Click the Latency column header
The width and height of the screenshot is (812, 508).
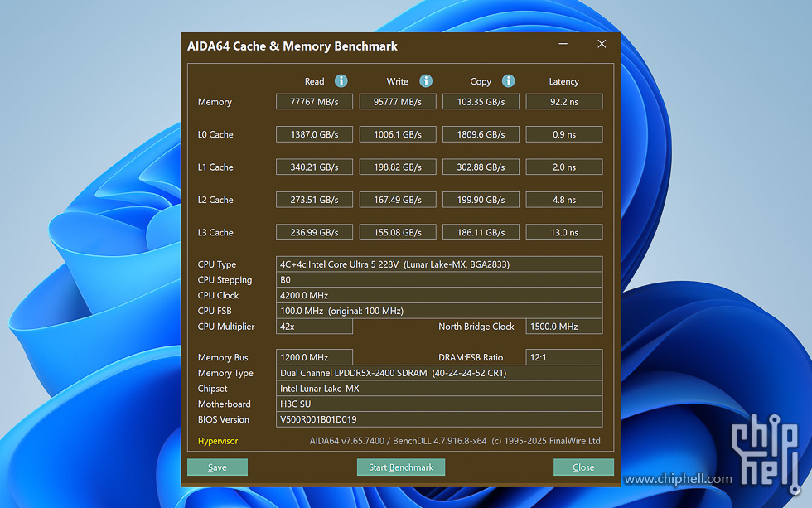(x=564, y=81)
